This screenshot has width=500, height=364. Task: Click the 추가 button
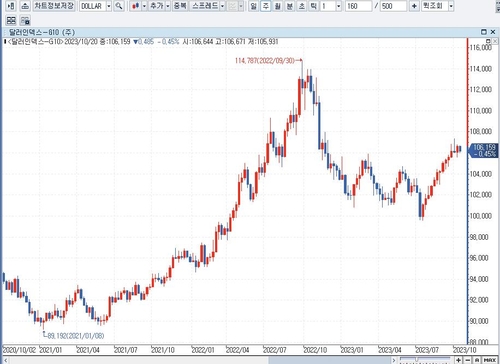(x=156, y=6)
